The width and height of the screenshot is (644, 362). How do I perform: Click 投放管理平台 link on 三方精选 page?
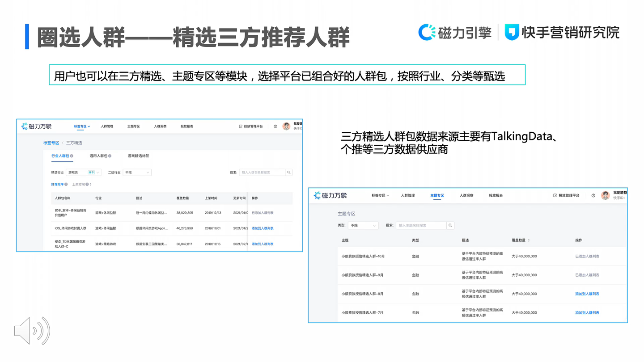point(254,126)
